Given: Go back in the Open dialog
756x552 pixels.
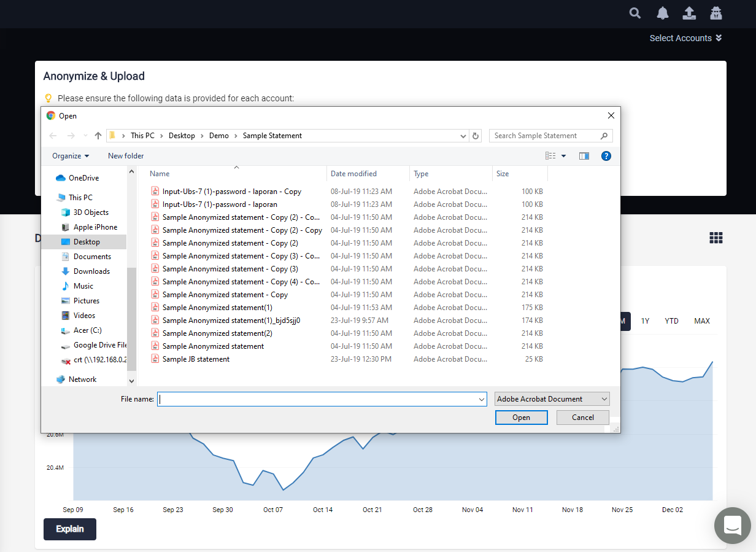Looking at the screenshot, I should (x=53, y=136).
